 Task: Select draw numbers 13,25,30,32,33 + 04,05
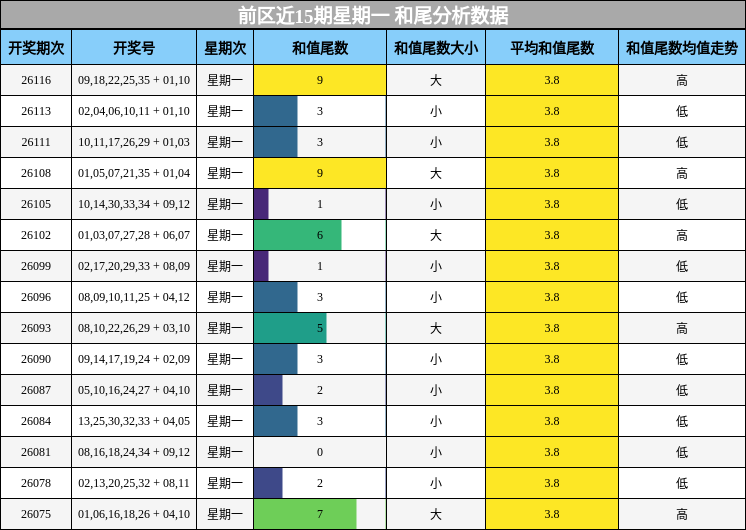(134, 421)
